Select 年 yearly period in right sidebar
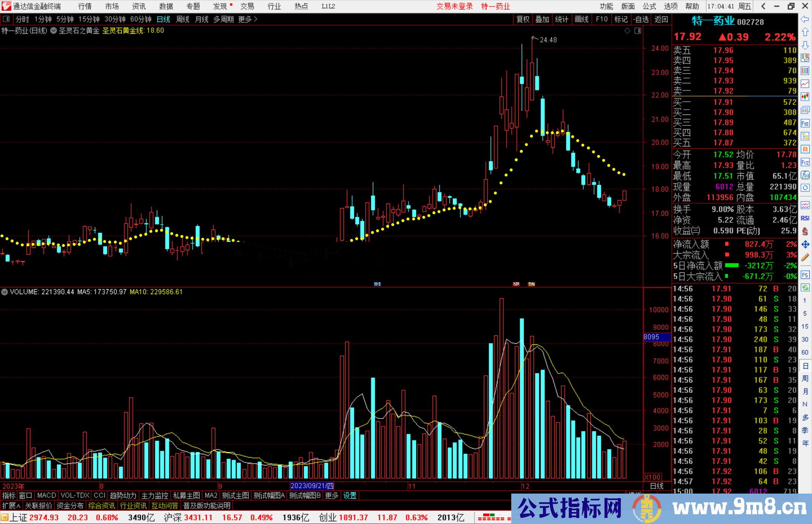Viewport: 812px width, 524px height. click(804, 443)
